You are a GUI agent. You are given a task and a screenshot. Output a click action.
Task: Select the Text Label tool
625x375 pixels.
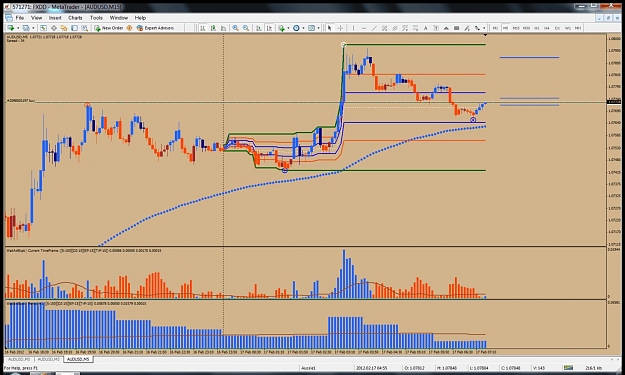coord(436,28)
